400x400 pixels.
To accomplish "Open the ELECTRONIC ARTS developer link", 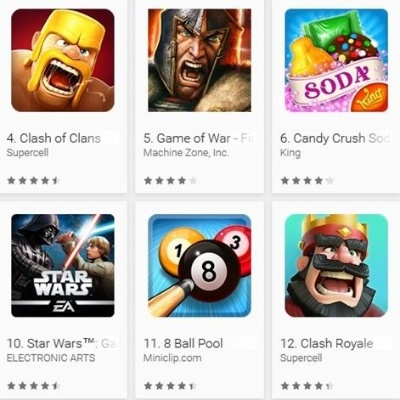I will pyautogui.click(x=51, y=358).
